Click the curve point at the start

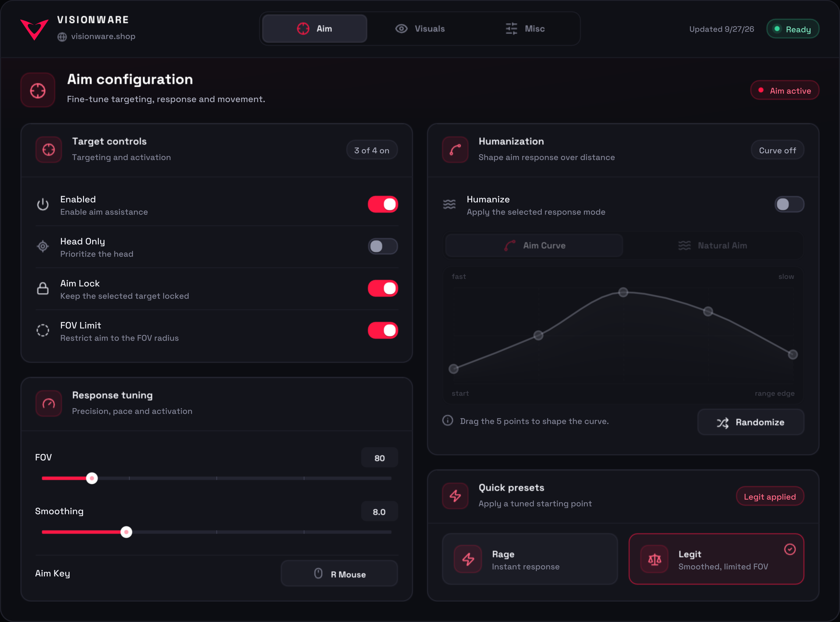[454, 369]
